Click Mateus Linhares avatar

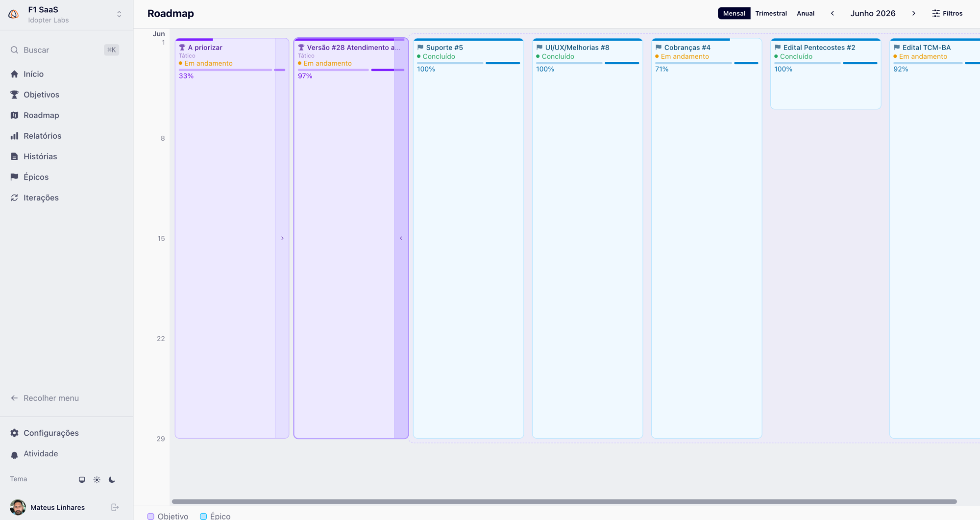(18, 507)
